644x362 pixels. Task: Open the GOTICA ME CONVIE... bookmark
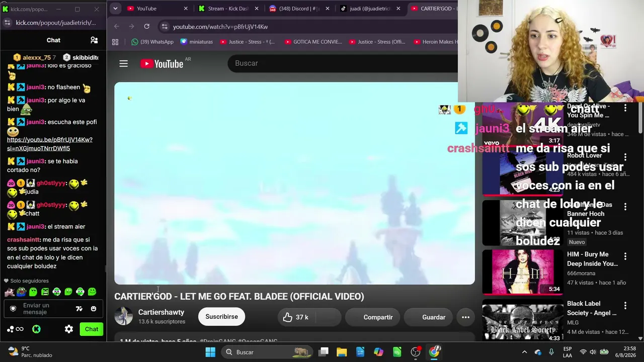pos(313,42)
